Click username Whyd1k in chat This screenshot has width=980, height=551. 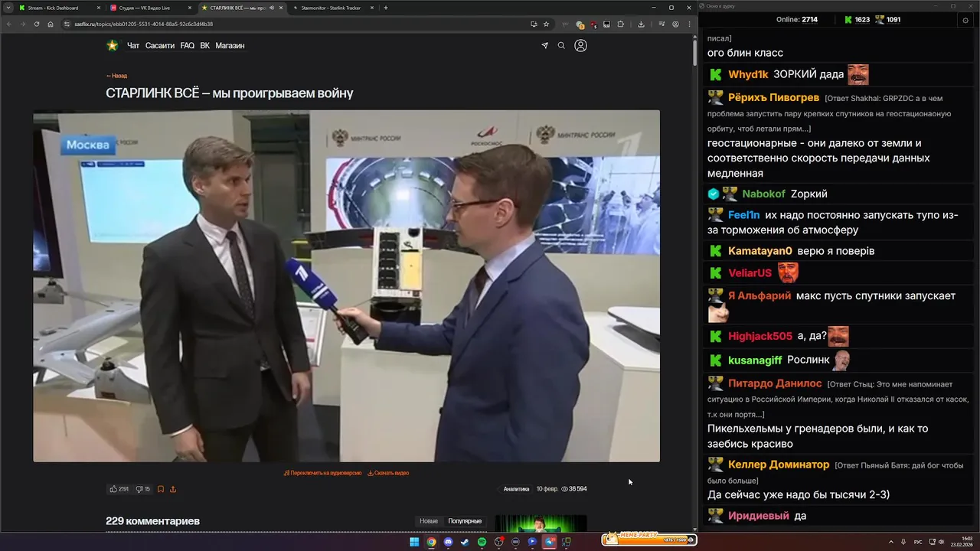pos(748,74)
